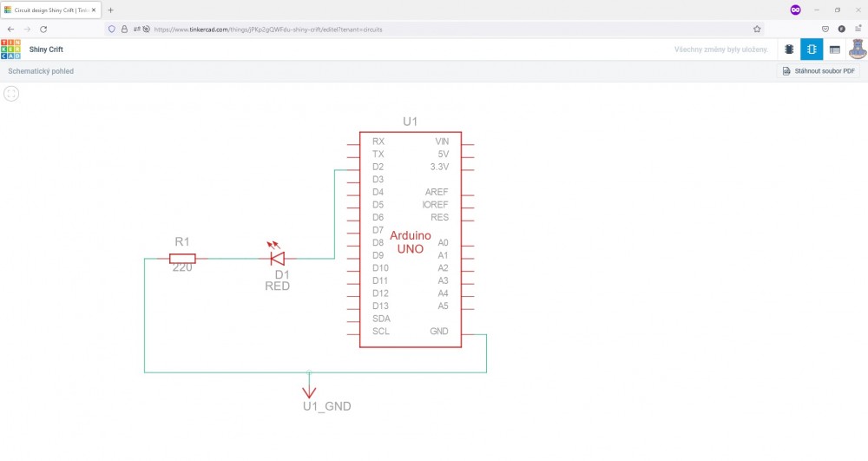Reload the page in the browser

[43, 29]
